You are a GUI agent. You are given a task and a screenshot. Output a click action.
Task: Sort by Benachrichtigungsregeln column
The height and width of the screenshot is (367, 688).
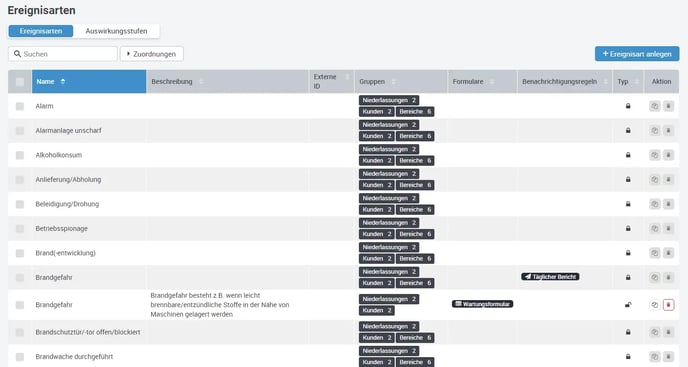pyautogui.click(x=565, y=82)
